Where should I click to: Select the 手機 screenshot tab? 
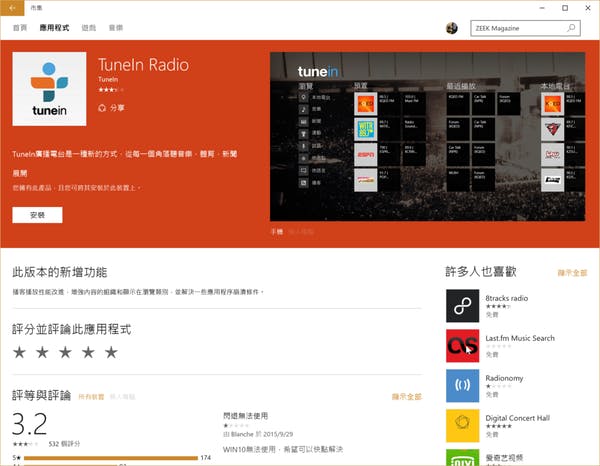pyautogui.click(x=277, y=231)
